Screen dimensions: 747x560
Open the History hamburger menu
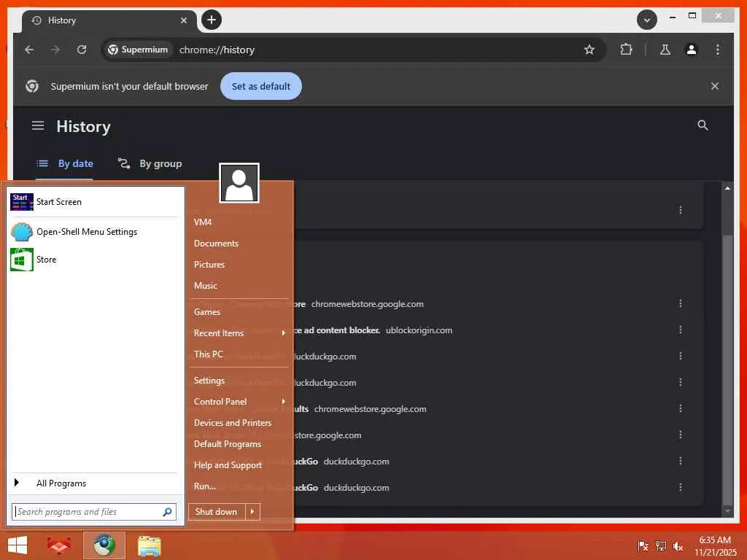38,125
